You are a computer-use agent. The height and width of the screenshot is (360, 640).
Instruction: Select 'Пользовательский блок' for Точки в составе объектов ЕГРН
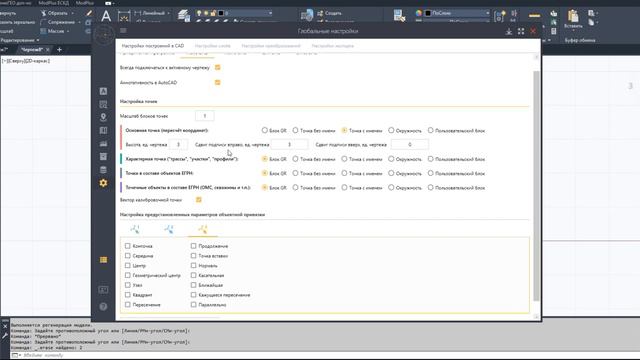(x=430, y=173)
